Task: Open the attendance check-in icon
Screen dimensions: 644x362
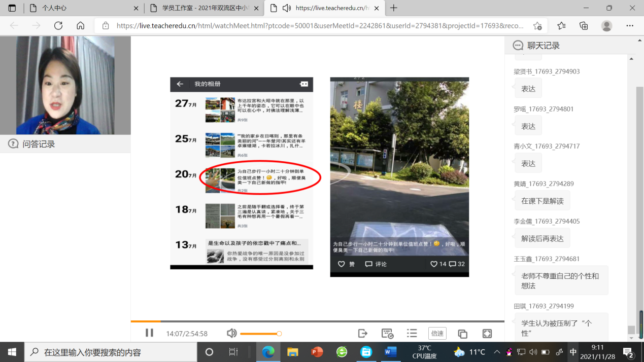Action: tap(387, 333)
